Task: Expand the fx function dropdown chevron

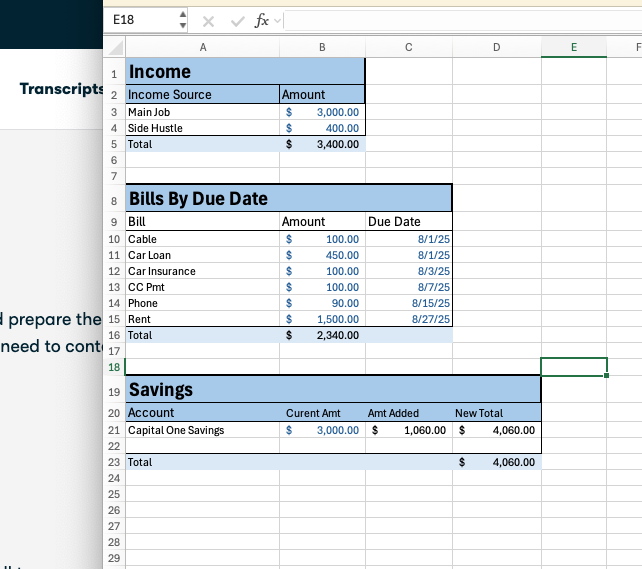Action: tap(277, 20)
